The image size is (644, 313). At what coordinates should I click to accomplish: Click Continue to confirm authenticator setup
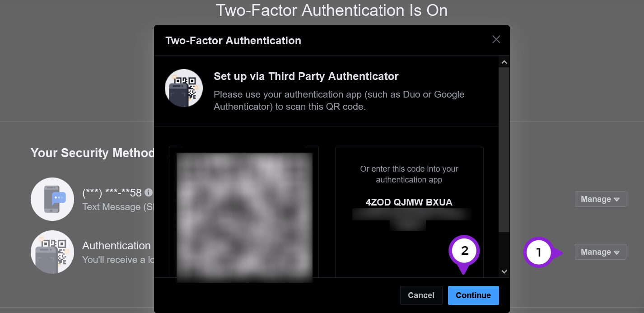[x=473, y=295]
